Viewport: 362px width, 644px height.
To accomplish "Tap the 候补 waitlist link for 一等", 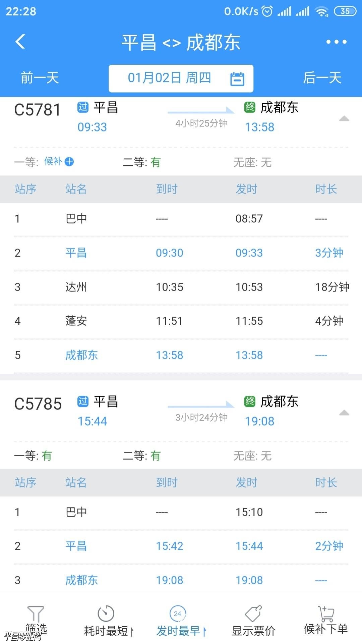I will [53, 162].
